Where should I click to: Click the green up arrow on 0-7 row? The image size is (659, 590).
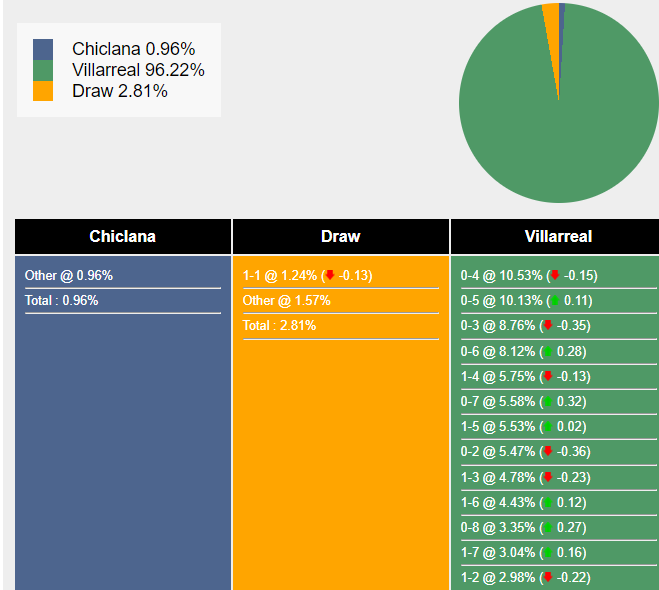pyautogui.click(x=547, y=401)
